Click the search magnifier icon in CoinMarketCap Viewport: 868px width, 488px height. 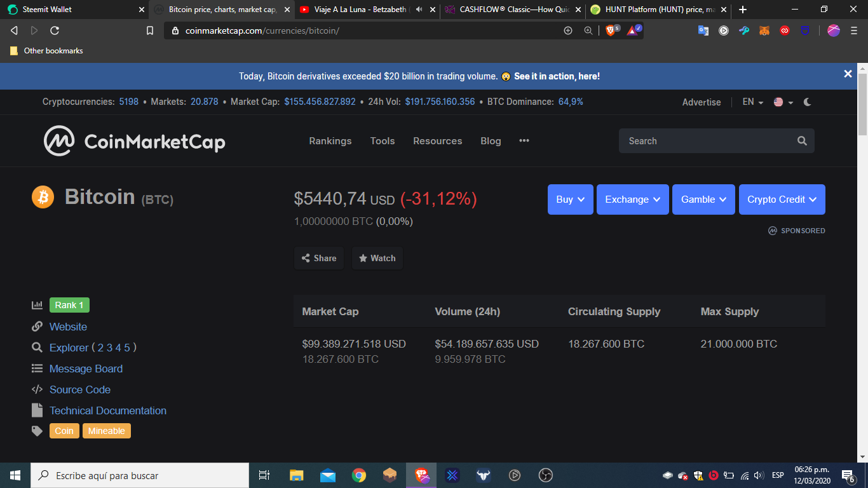(x=802, y=141)
